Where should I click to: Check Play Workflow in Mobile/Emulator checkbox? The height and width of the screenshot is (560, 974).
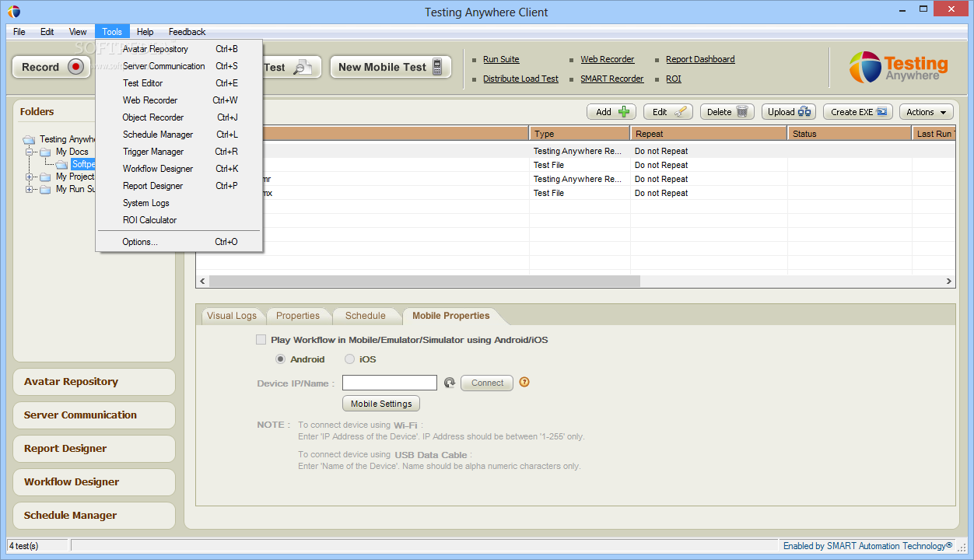(x=261, y=340)
